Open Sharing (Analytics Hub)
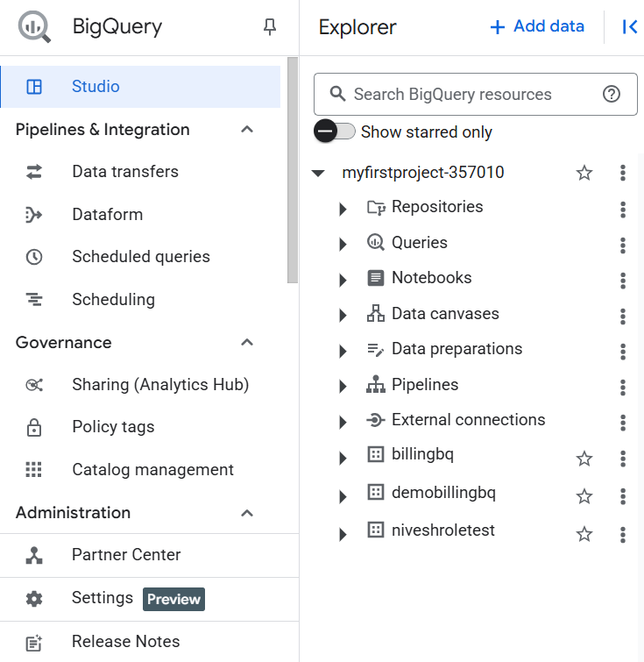The width and height of the screenshot is (644, 662). pos(159,385)
